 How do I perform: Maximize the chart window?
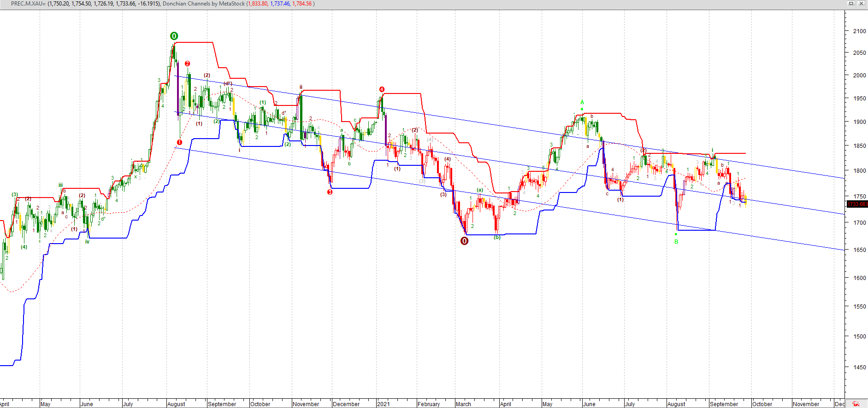[851, 4]
